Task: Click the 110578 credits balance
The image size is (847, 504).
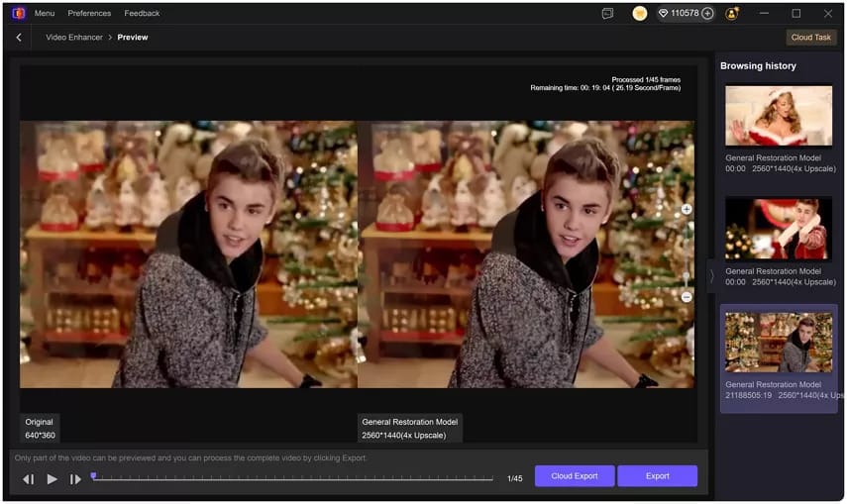Action: pyautogui.click(x=685, y=13)
